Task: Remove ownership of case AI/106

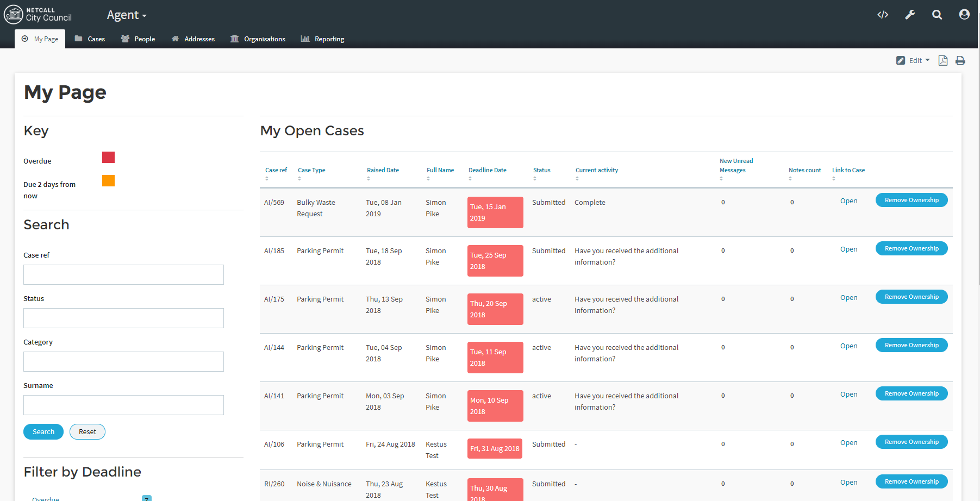Action: click(x=912, y=442)
